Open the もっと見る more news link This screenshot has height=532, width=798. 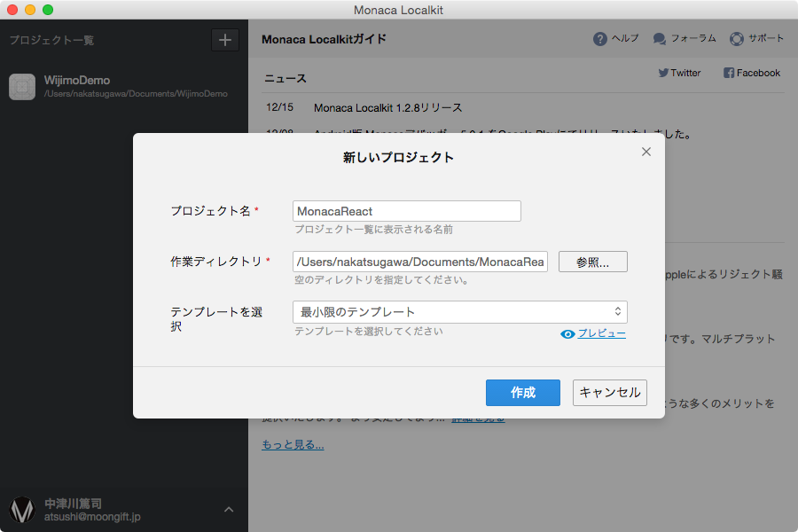point(293,444)
